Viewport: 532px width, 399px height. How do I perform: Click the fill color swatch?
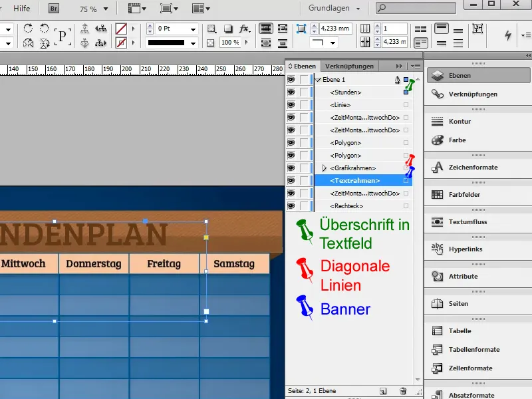121,29
